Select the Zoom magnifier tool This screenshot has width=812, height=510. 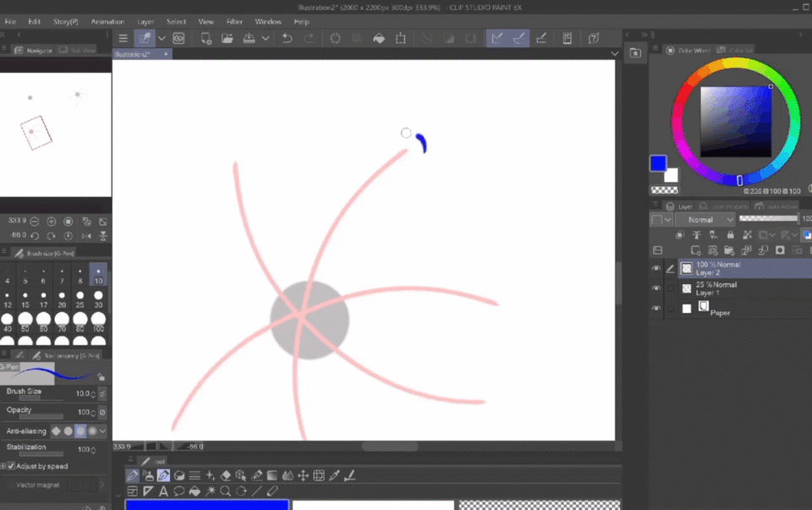click(x=225, y=491)
